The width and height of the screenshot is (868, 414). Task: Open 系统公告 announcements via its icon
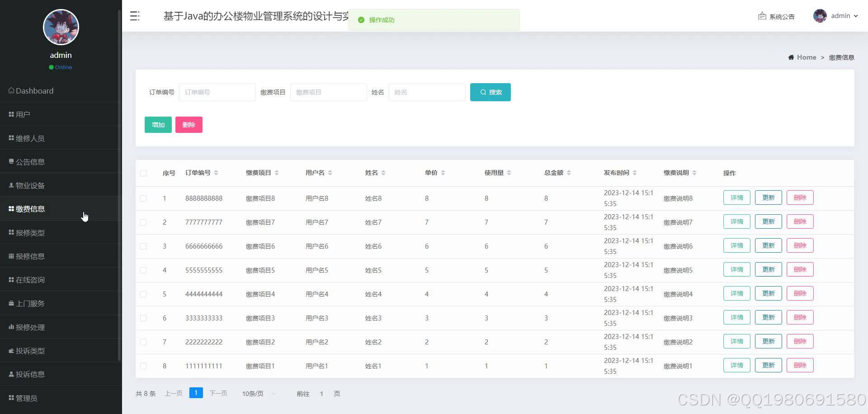tap(761, 16)
